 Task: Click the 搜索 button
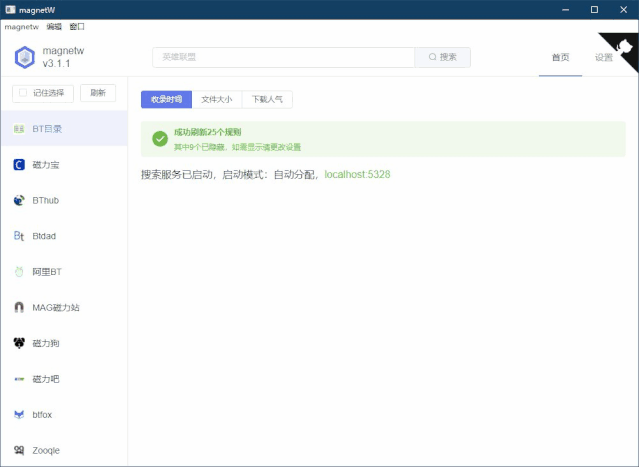click(442, 57)
